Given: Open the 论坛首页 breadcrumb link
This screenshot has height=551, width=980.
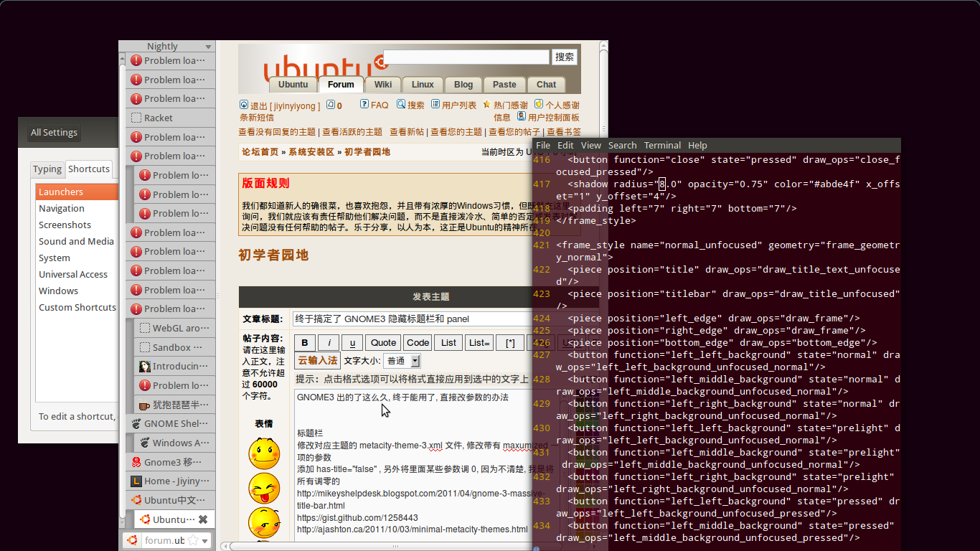Looking at the screenshot, I should [x=260, y=152].
